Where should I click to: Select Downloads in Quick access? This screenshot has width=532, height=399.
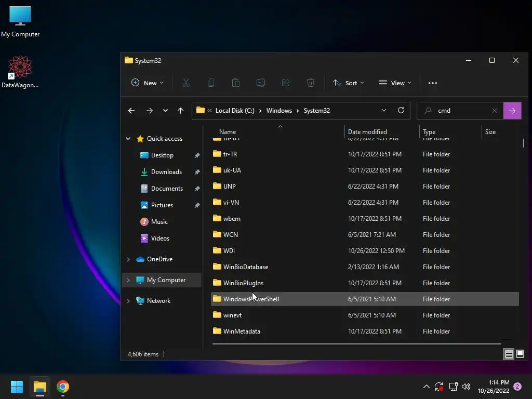pyautogui.click(x=166, y=171)
